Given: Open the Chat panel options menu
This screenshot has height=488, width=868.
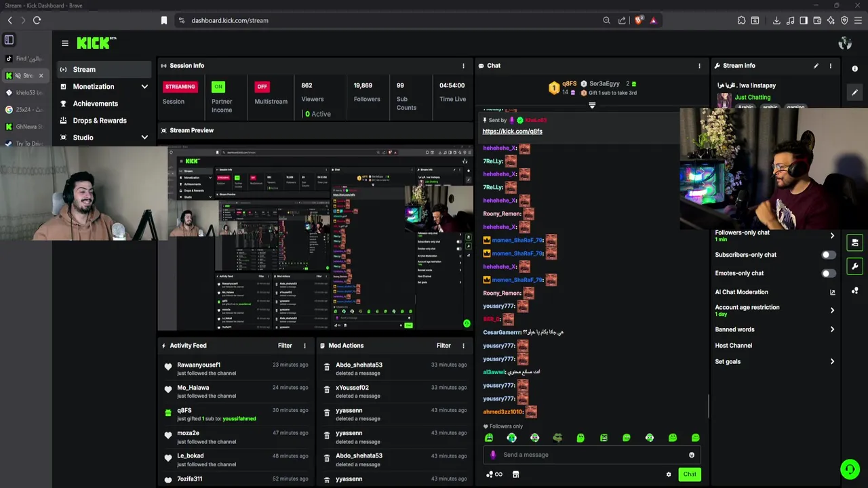Looking at the screenshot, I should (x=699, y=66).
